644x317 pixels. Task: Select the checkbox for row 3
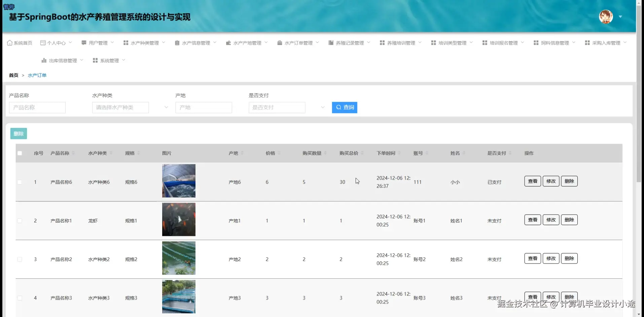pyautogui.click(x=20, y=259)
